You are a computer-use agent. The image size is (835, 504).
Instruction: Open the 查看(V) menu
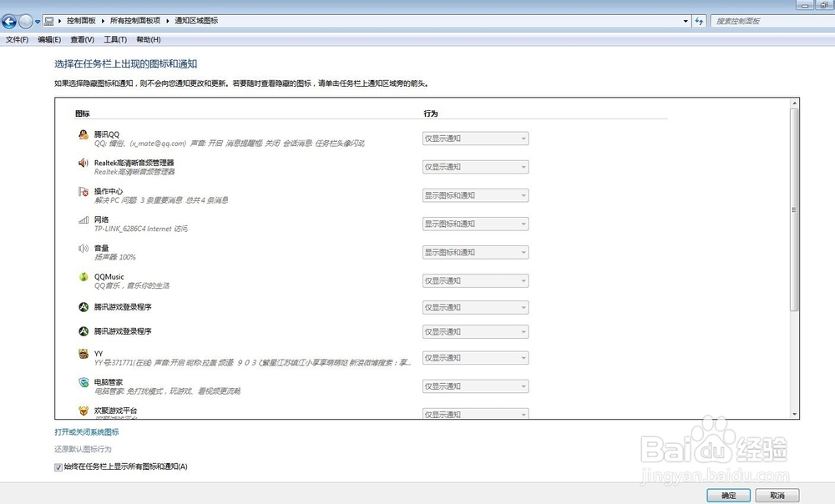click(82, 39)
